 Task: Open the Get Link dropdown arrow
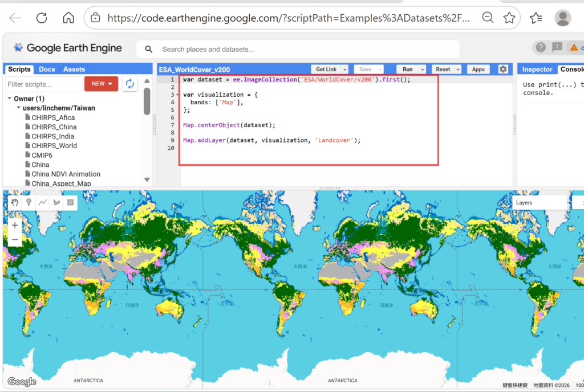[x=345, y=70]
